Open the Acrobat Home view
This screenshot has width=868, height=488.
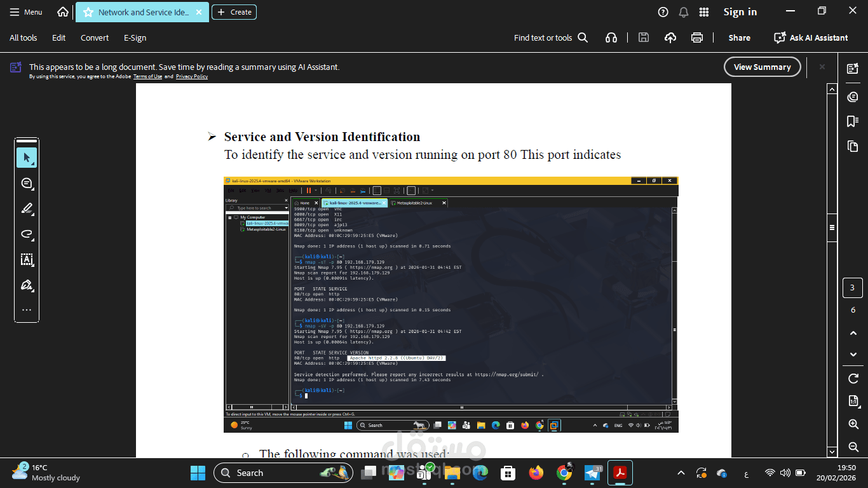click(x=63, y=12)
